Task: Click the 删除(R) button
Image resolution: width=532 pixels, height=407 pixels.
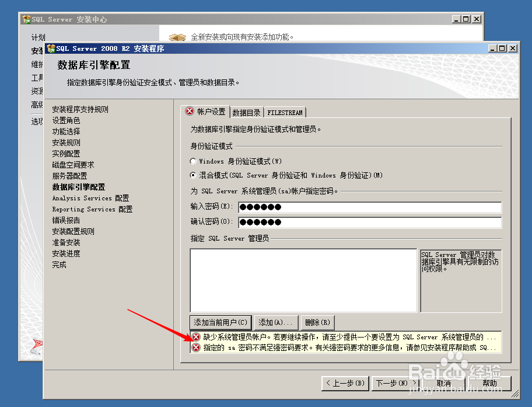Action: point(317,322)
